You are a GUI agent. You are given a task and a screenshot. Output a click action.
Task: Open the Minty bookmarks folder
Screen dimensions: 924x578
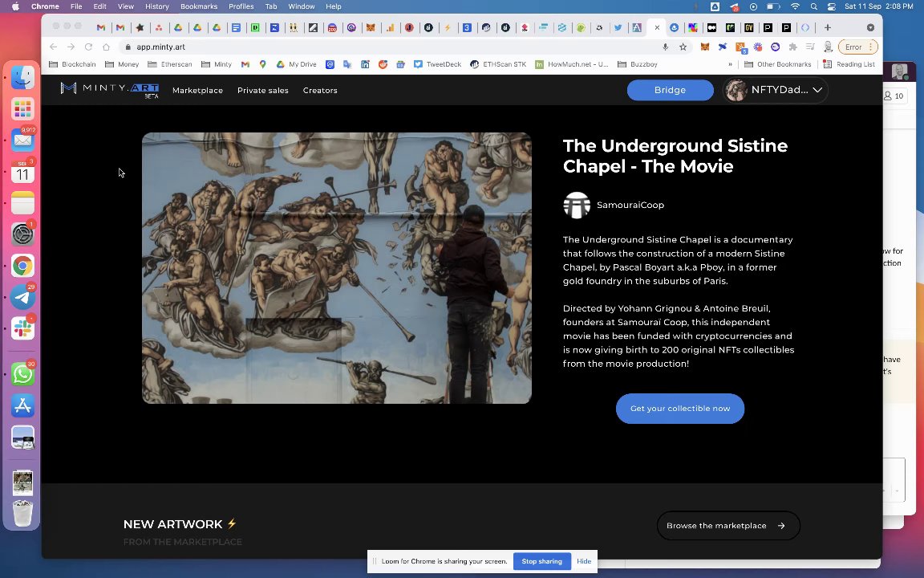tap(217, 64)
